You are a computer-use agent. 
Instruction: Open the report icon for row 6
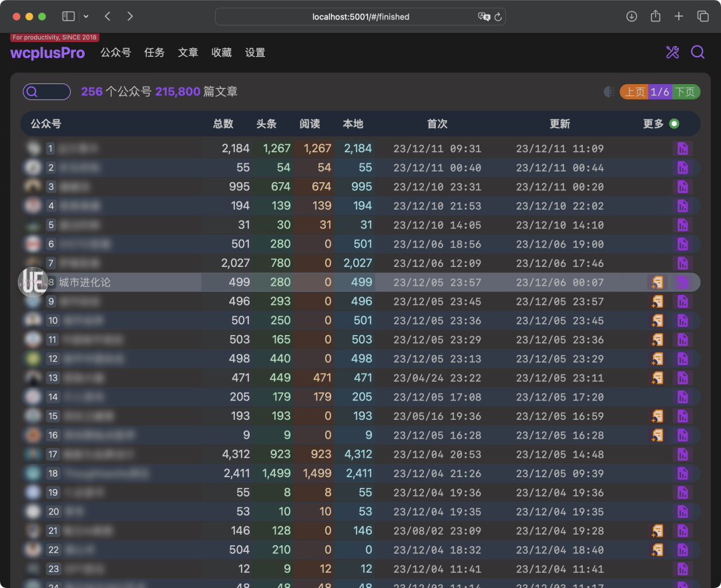(x=682, y=244)
